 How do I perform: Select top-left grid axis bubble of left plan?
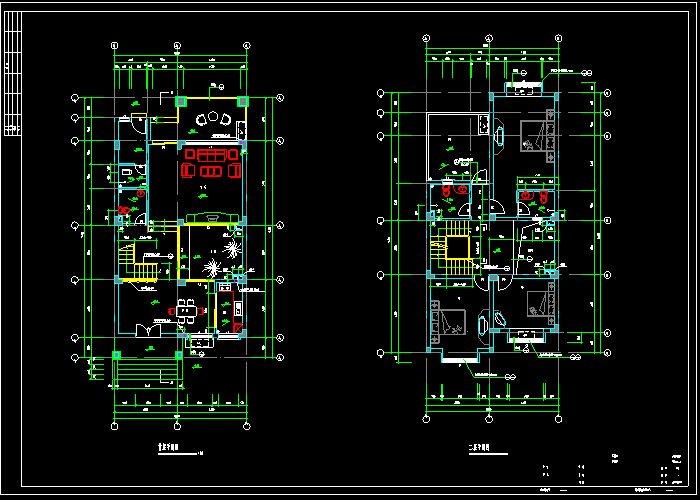[114, 46]
